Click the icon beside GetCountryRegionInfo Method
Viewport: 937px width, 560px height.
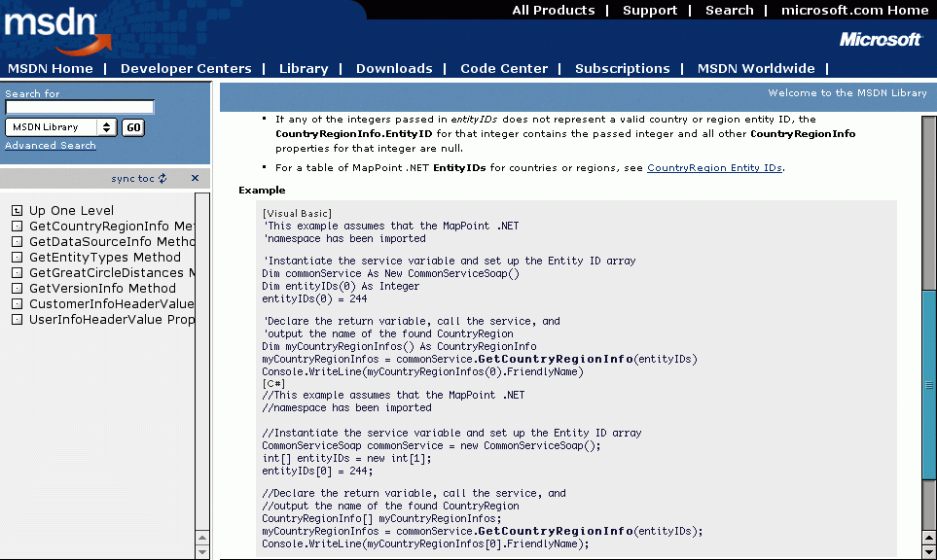pyautogui.click(x=17, y=226)
